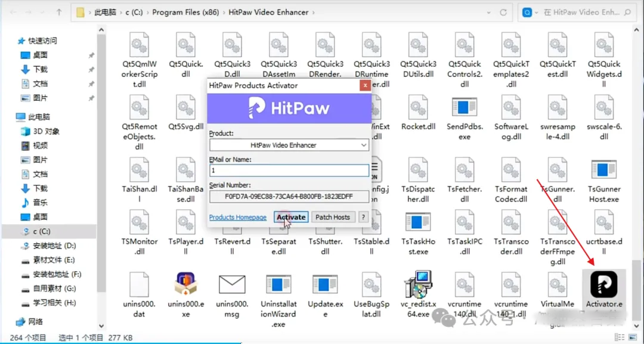
Task: Click the Patch Hosts button
Action: point(333,217)
